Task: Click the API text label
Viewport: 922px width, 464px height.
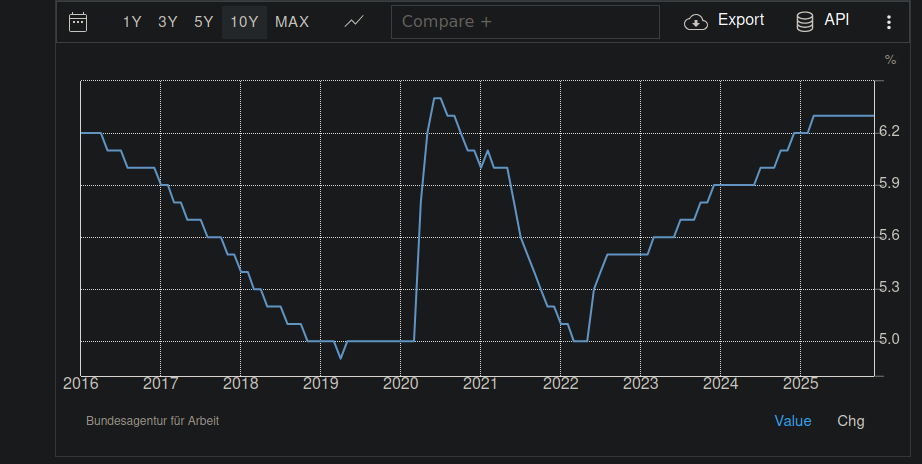Action: 837,20
